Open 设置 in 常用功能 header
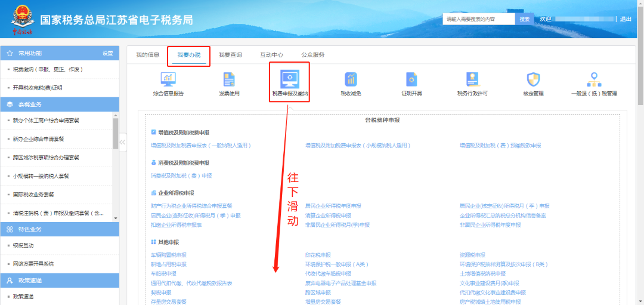 coord(107,53)
